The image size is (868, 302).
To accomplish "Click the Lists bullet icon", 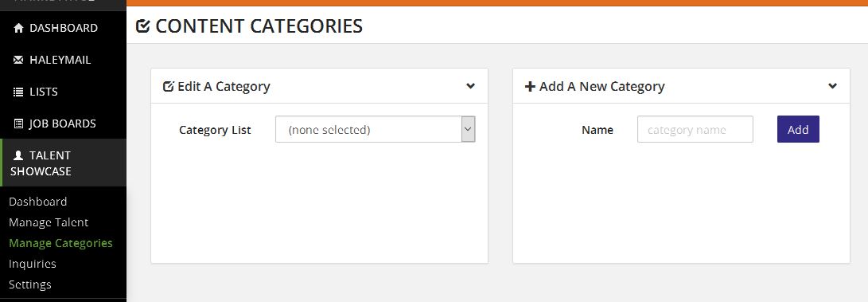I will pos(18,92).
